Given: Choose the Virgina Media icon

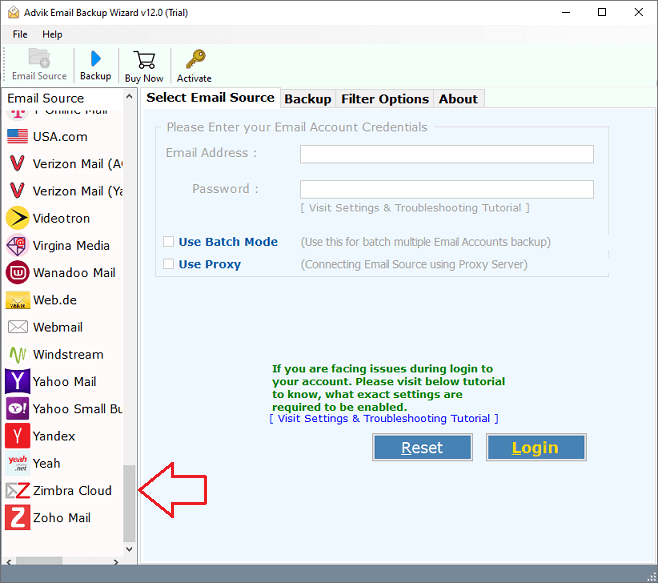Looking at the screenshot, I should tap(17, 246).
